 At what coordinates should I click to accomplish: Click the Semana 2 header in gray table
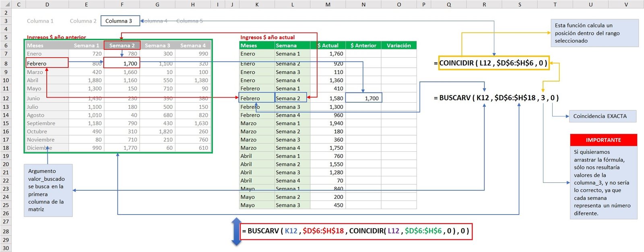point(122,45)
